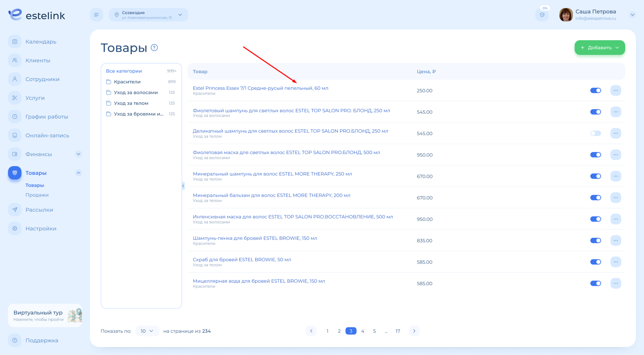Open the Добавить dropdown button

[x=599, y=47]
